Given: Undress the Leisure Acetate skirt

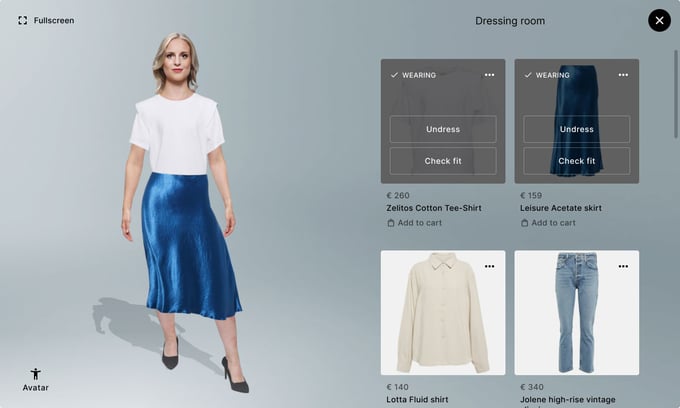Looking at the screenshot, I should coord(576,129).
